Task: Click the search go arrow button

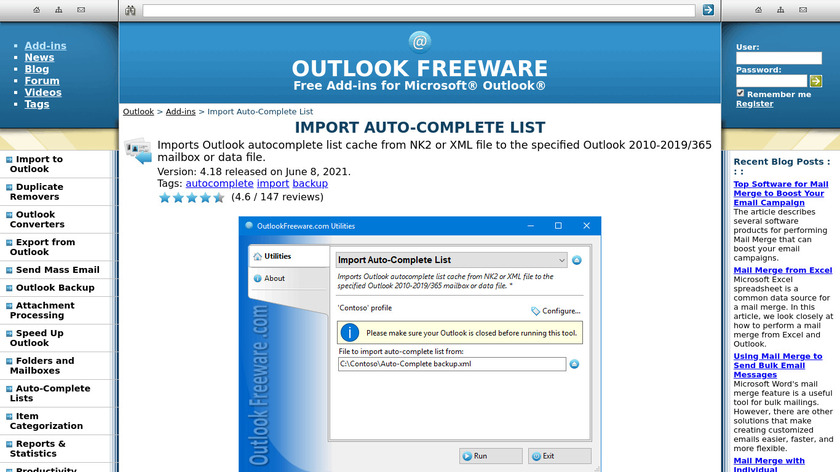Action: click(x=708, y=10)
